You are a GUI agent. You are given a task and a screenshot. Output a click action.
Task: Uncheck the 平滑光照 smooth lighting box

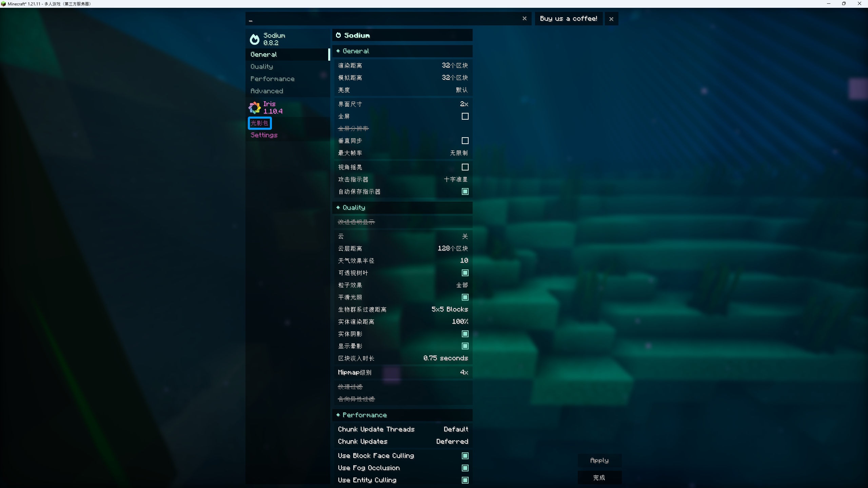[x=465, y=297]
